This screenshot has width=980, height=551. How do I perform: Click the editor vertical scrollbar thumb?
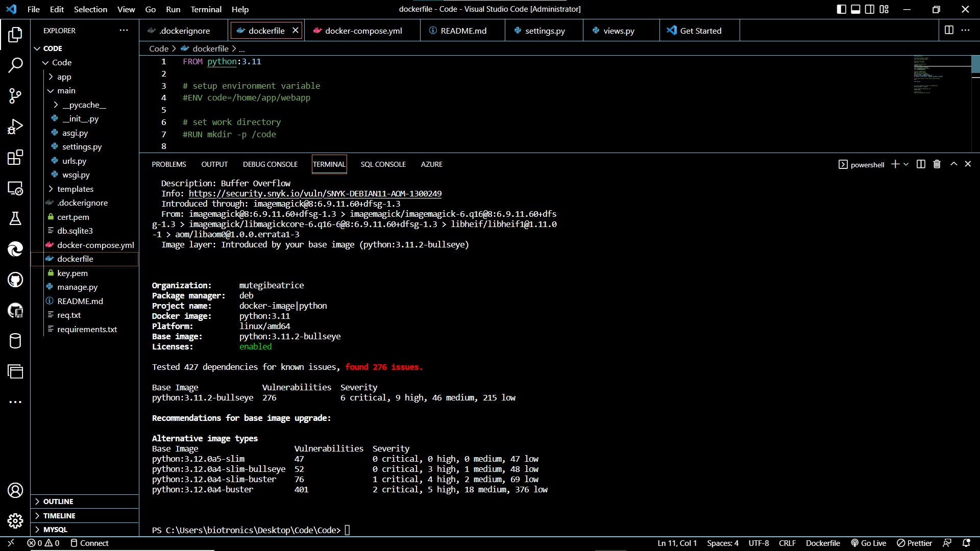click(975, 64)
